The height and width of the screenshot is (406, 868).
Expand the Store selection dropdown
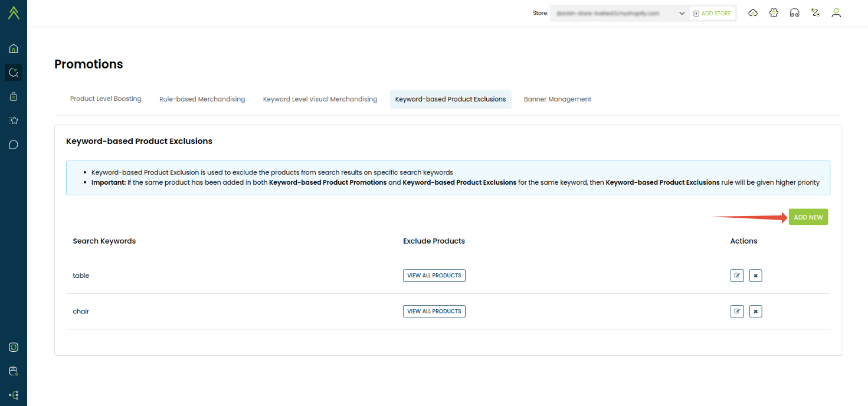click(x=619, y=13)
